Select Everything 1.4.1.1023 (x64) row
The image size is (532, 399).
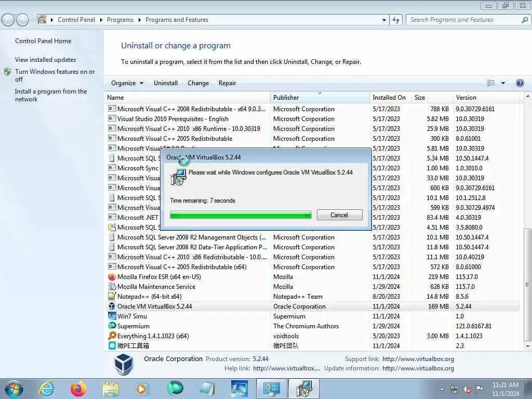[x=312, y=336]
